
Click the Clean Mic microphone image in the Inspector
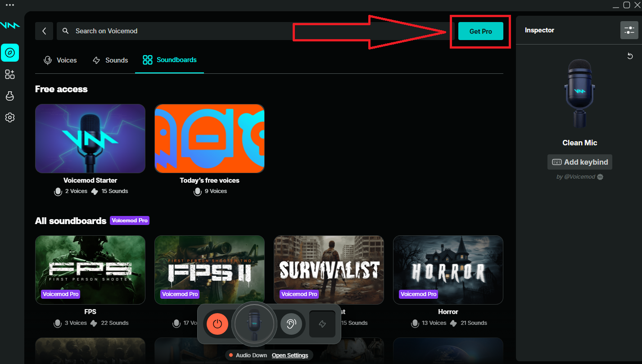(x=579, y=94)
